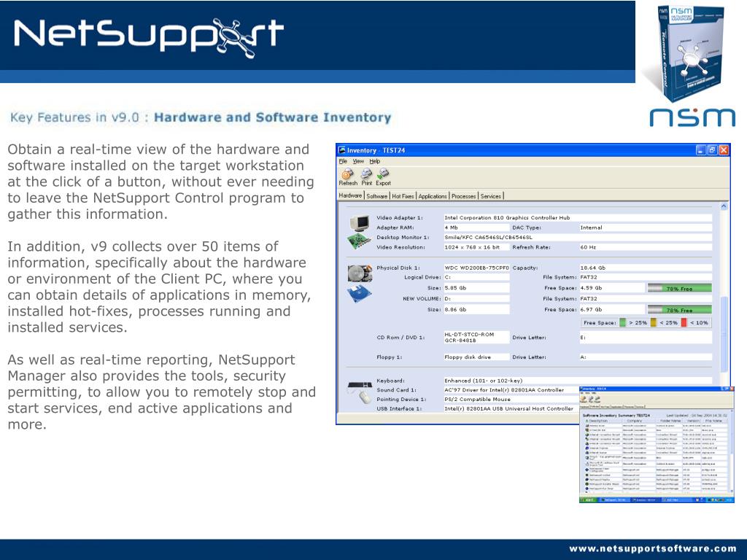Switch to the Applications tab
747x560 pixels.
433,196
